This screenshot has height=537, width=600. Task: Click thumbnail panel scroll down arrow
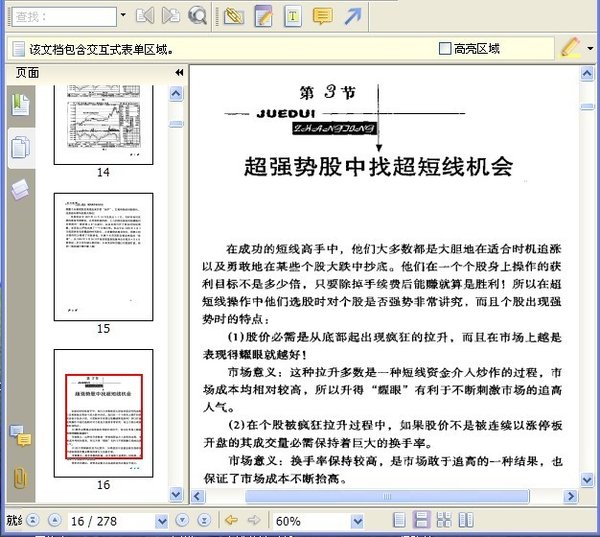coord(176,494)
